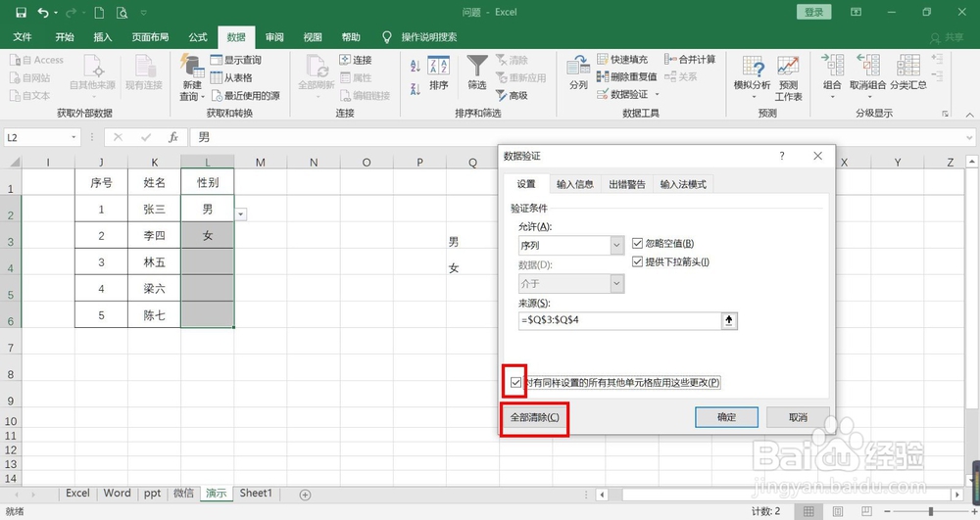
Task: Expand the formula bar
Action: pos(969,137)
